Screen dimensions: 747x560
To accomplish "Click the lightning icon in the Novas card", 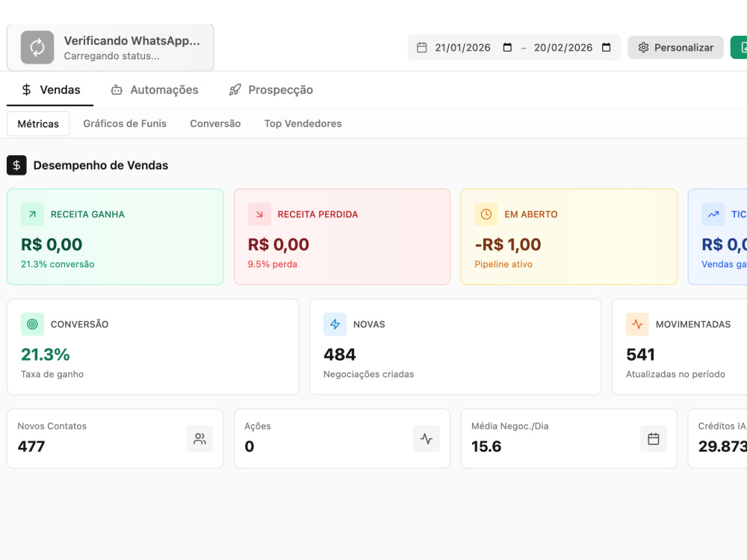I will (335, 324).
